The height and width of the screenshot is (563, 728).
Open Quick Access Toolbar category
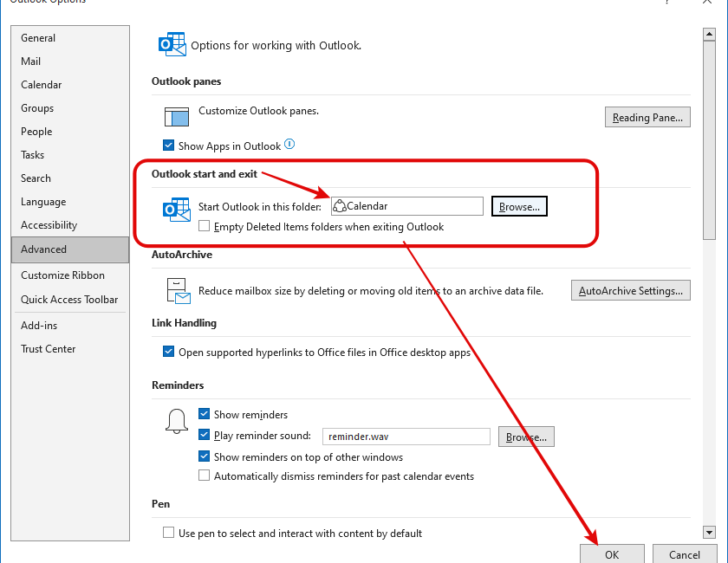70,300
